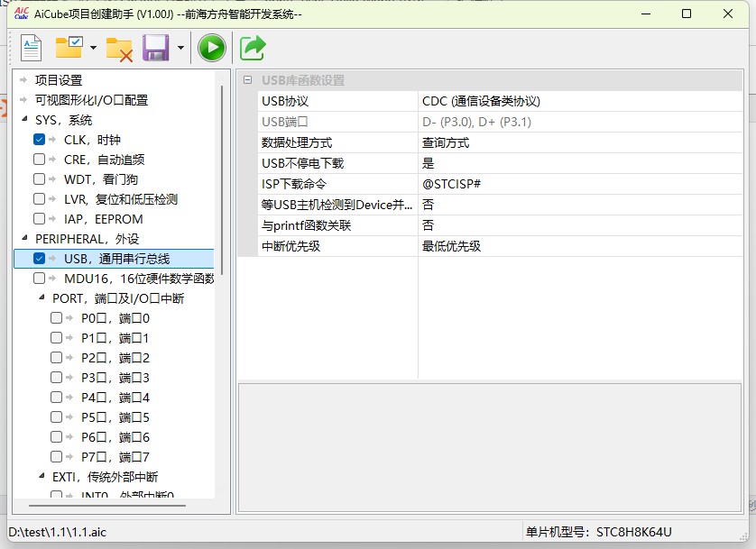Click the open project folder icon
Image resolution: width=756 pixels, height=549 pixels.
tap(69, 48)
